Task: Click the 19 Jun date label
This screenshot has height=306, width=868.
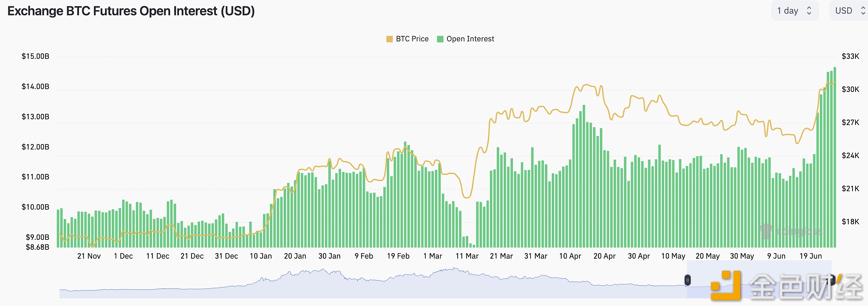Action: coord(811,256)
